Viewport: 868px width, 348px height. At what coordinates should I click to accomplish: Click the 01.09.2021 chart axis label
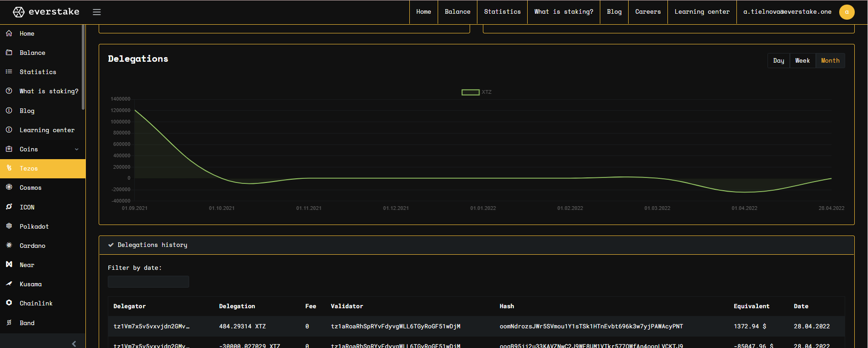[135, 208]
